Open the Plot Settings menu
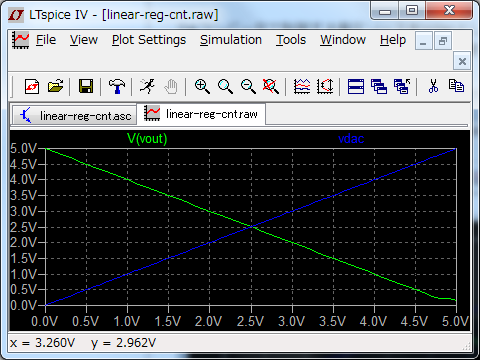This screenshot has width=480, height=360. click(x=149, y=40)
